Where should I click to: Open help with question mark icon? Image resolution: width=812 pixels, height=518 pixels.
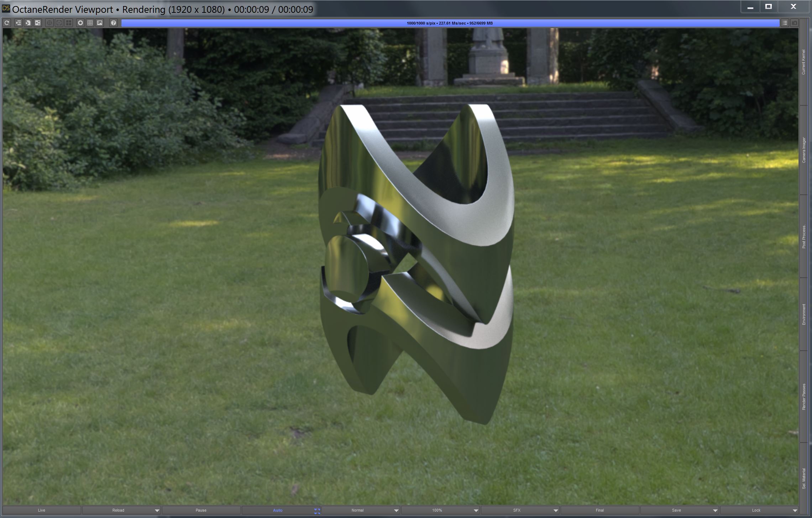[x=113, y=23]
